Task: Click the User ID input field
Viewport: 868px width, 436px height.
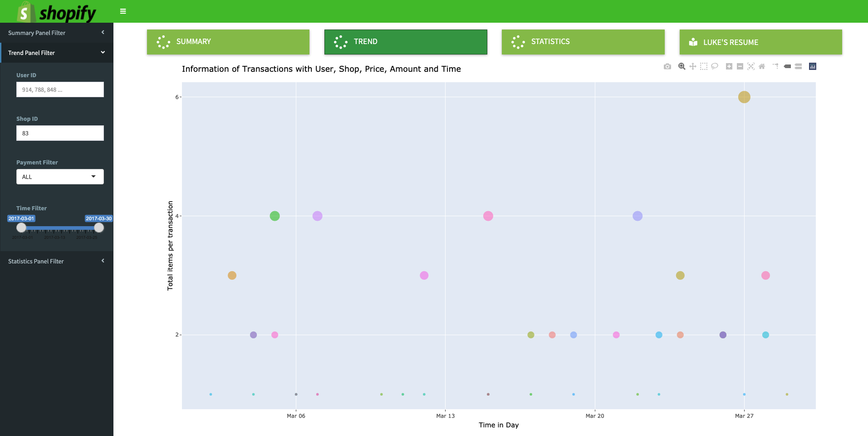Action: pyautogui.click(x=60, y=89)
